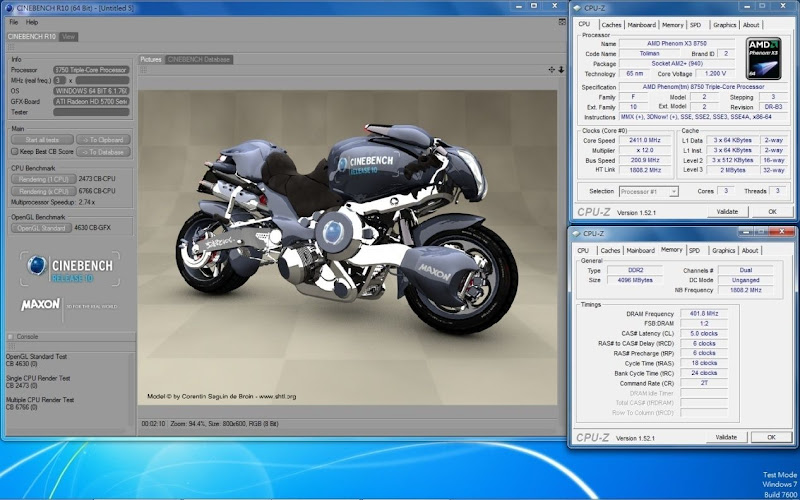Click Validate in lower CPU-Z window
This screenshot has width=800, height=500.
pos(726,437)
